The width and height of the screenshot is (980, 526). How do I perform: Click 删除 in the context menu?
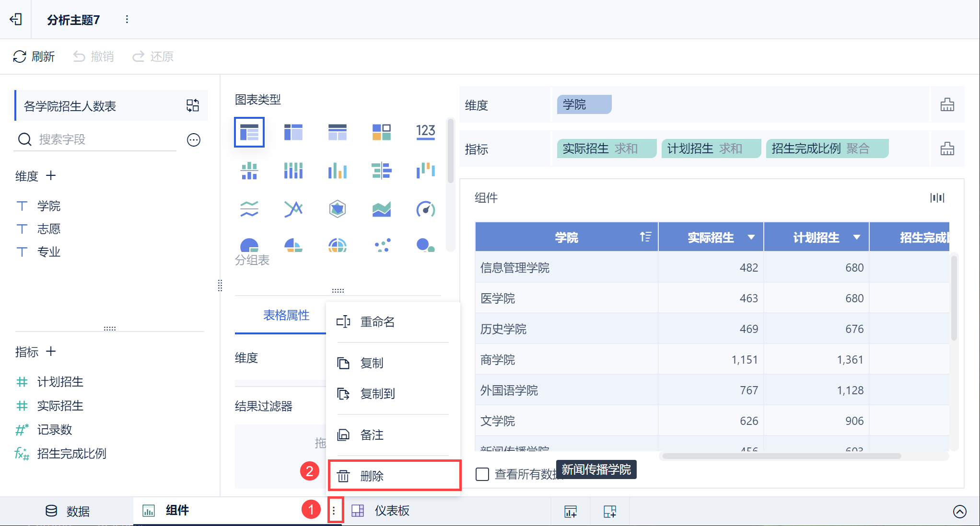(372, 476)
